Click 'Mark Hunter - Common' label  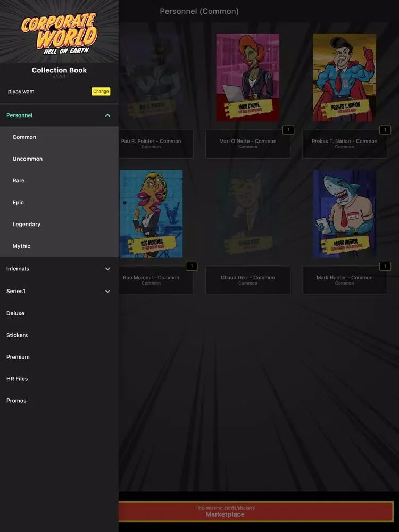coord(344,278)
